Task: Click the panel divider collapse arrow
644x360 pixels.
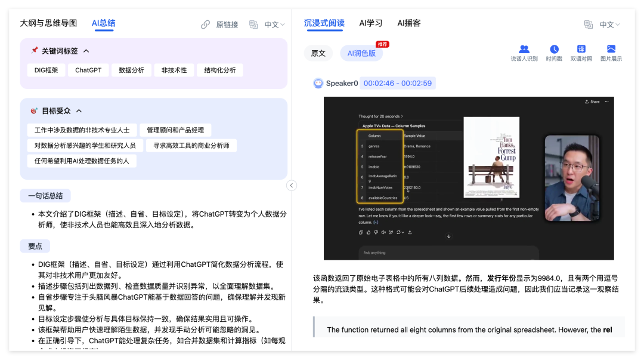Action: [292, 186]
